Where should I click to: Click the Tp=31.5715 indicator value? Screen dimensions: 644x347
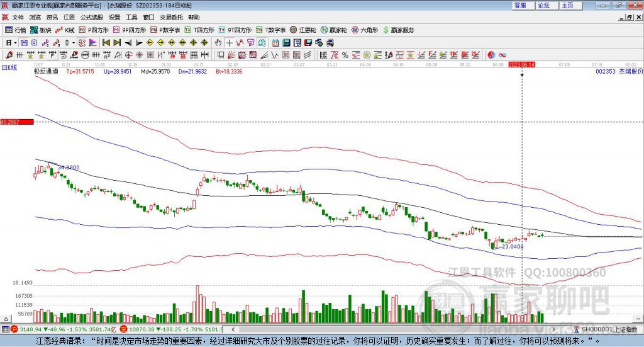pyautogui.click(x=80, y=72)
